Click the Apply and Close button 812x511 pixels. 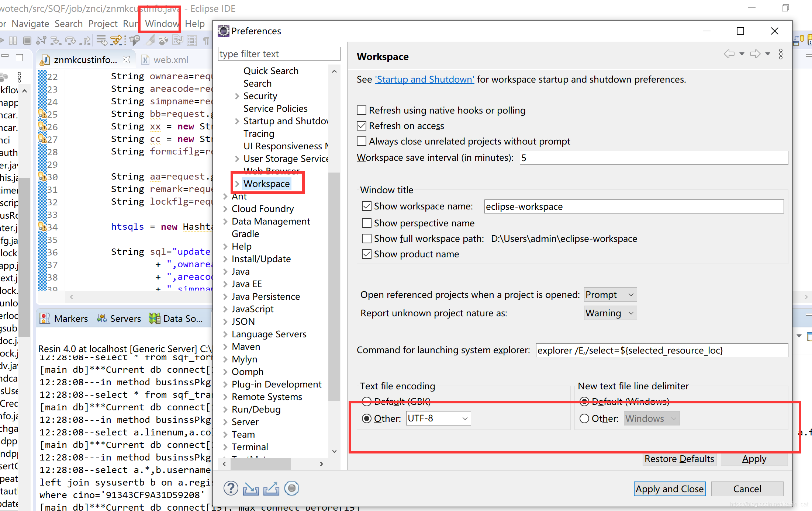(670, 489)
